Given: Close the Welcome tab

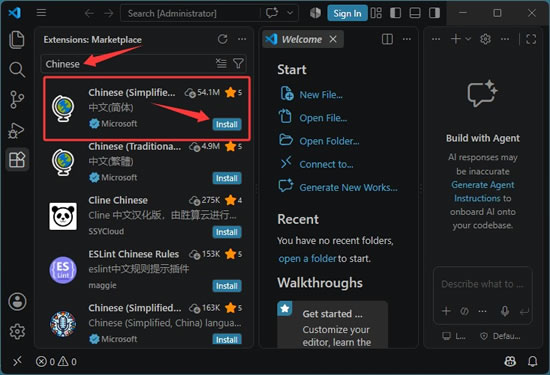Looking at the screenshot, I should pos(333,39).
